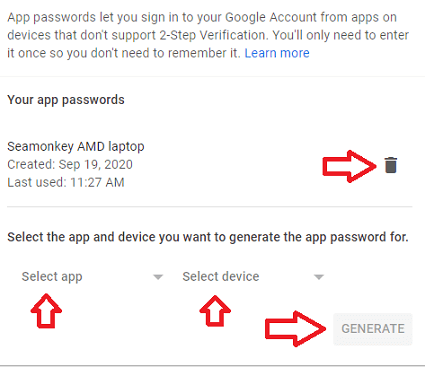The height and width of the screenshot is (367, 425).
Task: Click the Last used: 11:27 AM text
Action: pyautogui.click(x=66, y=182)
